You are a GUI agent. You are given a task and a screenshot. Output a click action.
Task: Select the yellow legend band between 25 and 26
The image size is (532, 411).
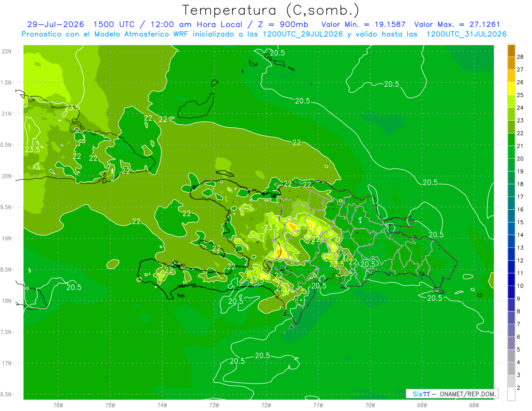coord(511,89)
